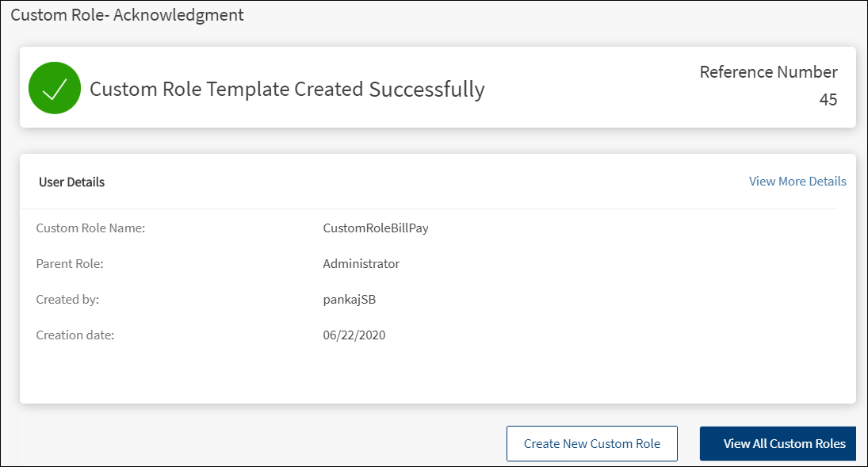Click the View All Custom Roles button
Image resolution: width=868 pixels, height=467 pixels.
(778, 443)
